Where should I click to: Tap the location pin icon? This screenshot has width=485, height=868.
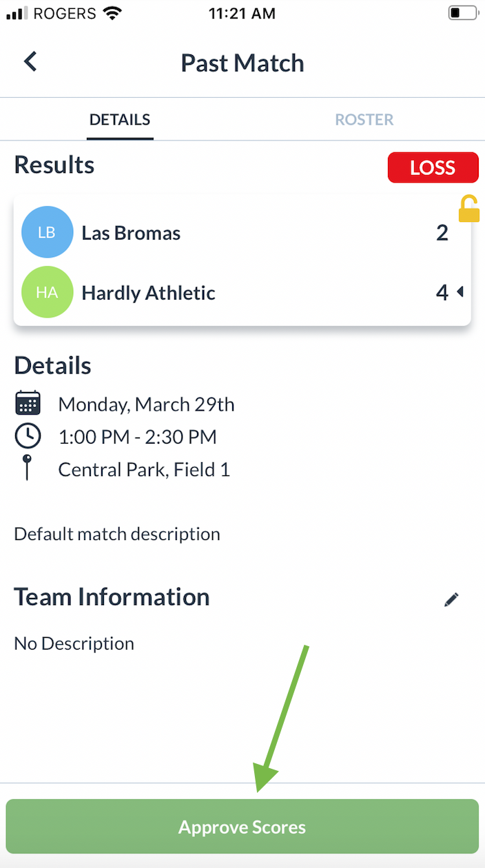pyautogui.click(x=28, y=468)
